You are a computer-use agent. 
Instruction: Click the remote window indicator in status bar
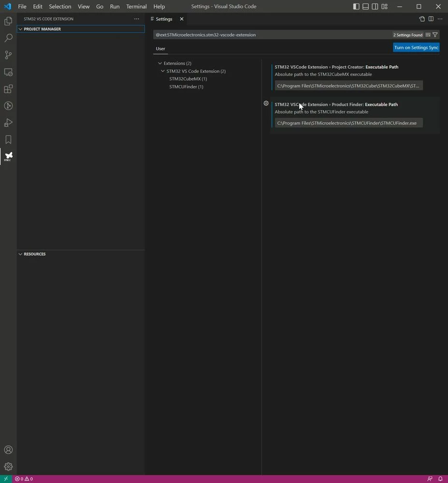[x=6, y=479]
